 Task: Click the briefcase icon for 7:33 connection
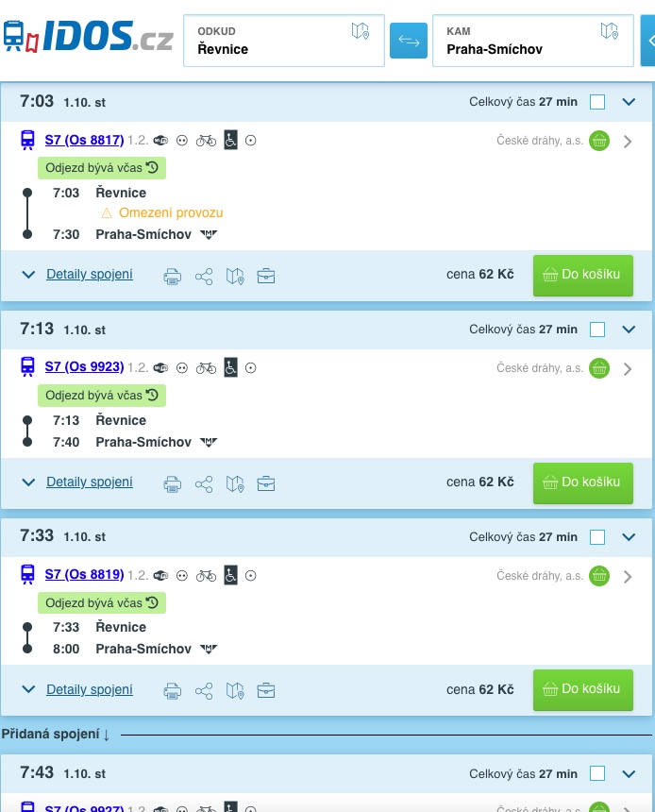tap(266, 690)
